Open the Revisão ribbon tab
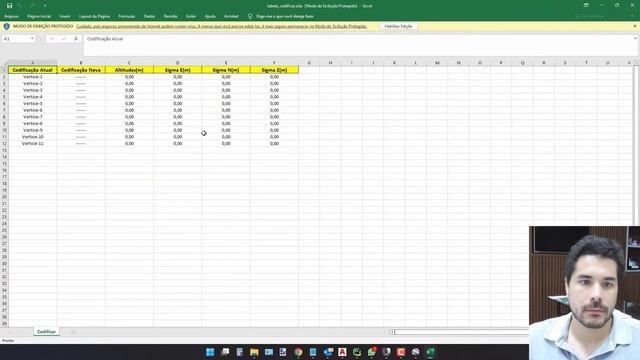Image resolution: width=640 pixels, height=360 pixels. point(170,16)
